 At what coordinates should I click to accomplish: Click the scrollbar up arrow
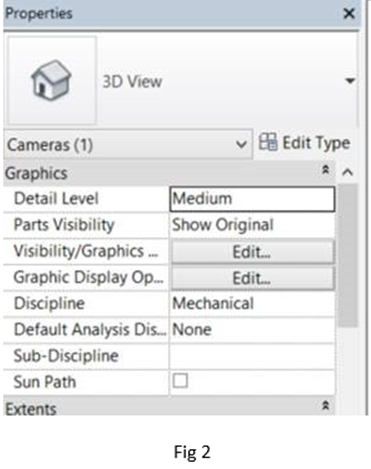348,172
